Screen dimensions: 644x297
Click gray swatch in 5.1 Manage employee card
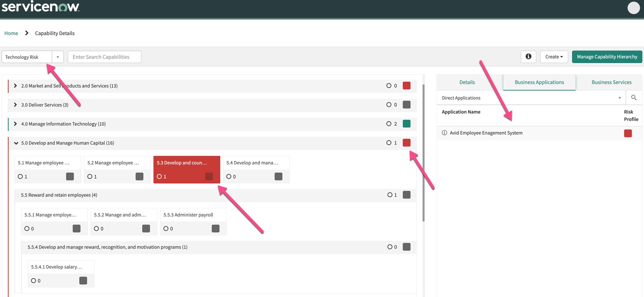pos(70,176)
